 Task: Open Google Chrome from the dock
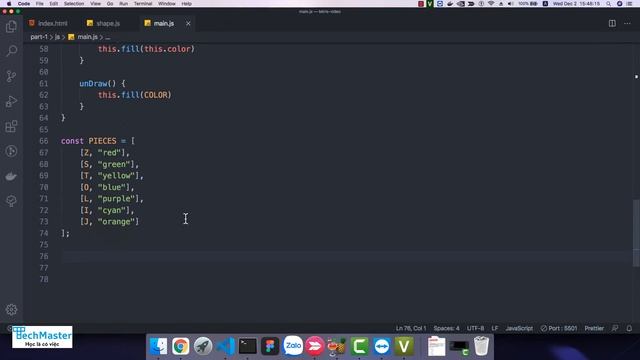click(180, 346)
